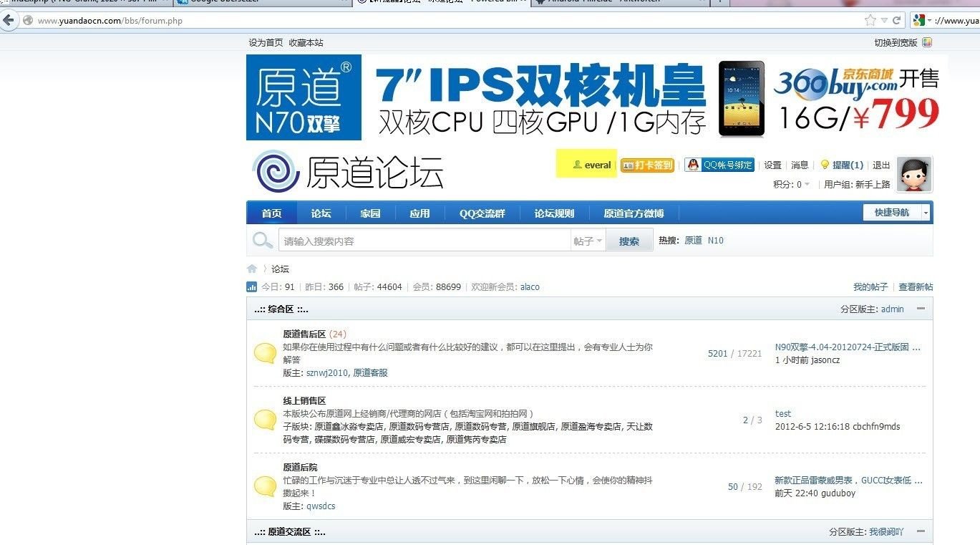Open 设置 settings link
Image resolution: width=980 pixels, height=545 pixels.
pyautogui.click(x=772, y=165)
